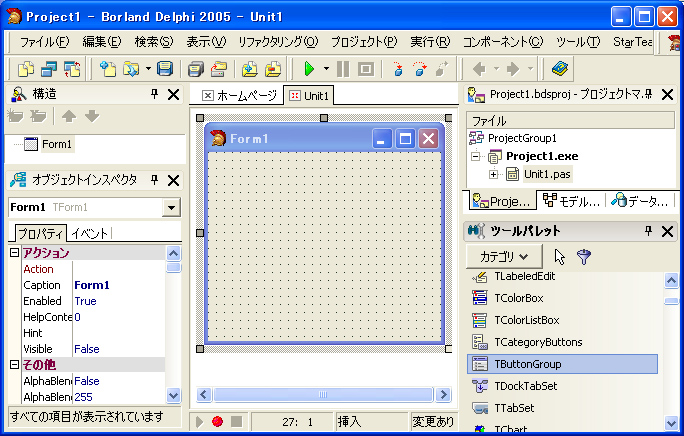The image size is (684, 436).
Task: Select TButtonGroup in the tool palette
Action: click(x=562, y=364)
